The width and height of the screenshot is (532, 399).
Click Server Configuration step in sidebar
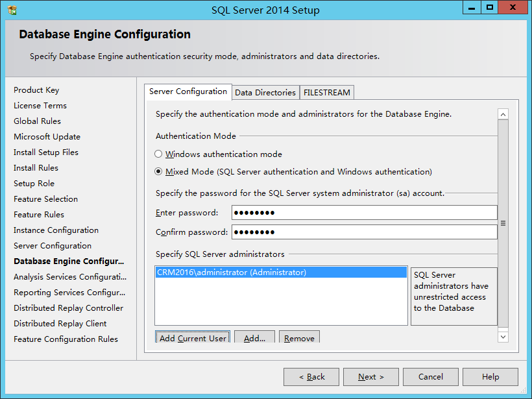click(53, 246)
